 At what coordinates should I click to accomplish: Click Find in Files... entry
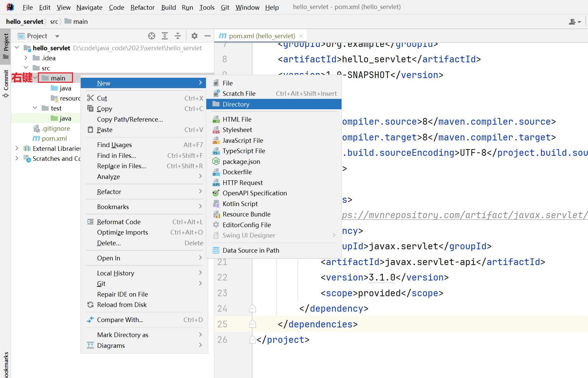click(144, 155)
